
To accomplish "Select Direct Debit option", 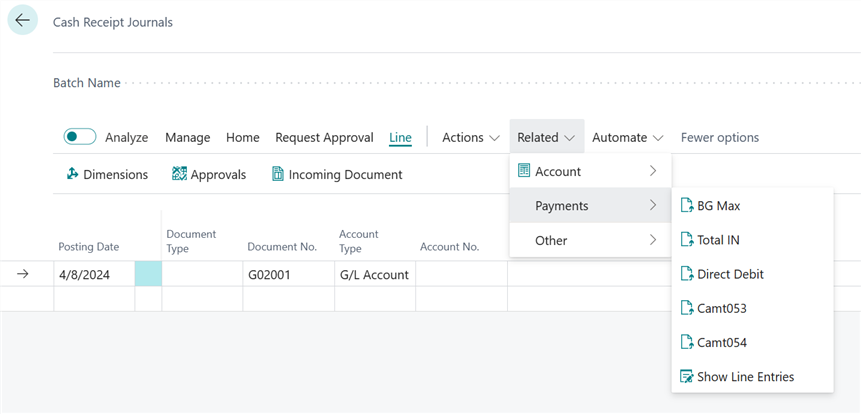I will [x=752, y=273].
